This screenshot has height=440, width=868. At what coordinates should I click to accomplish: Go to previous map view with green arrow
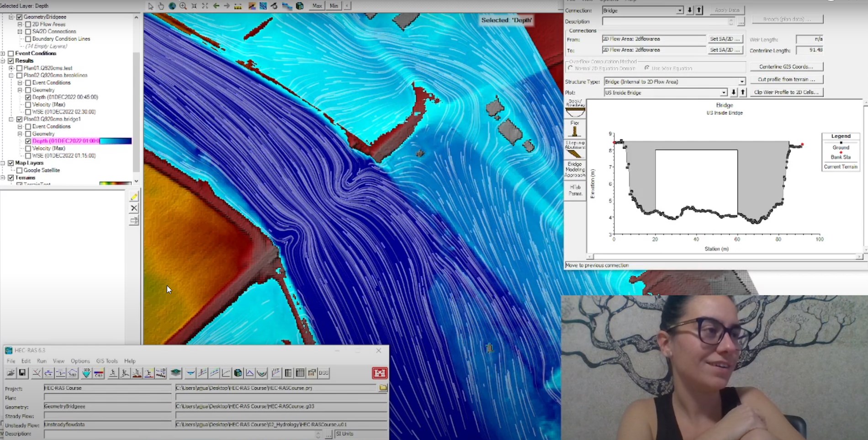coord(216,6)
